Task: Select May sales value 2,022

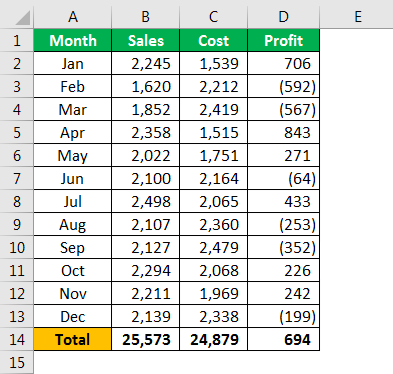Action: pyautogui.click(x=146, y=155)
